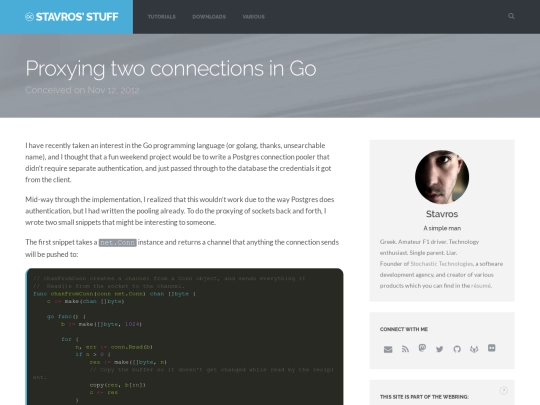Click the 'Conceived on Nov 12, 2012' date
The height and width of the screenshot is (405, 540).
point(82,90)
